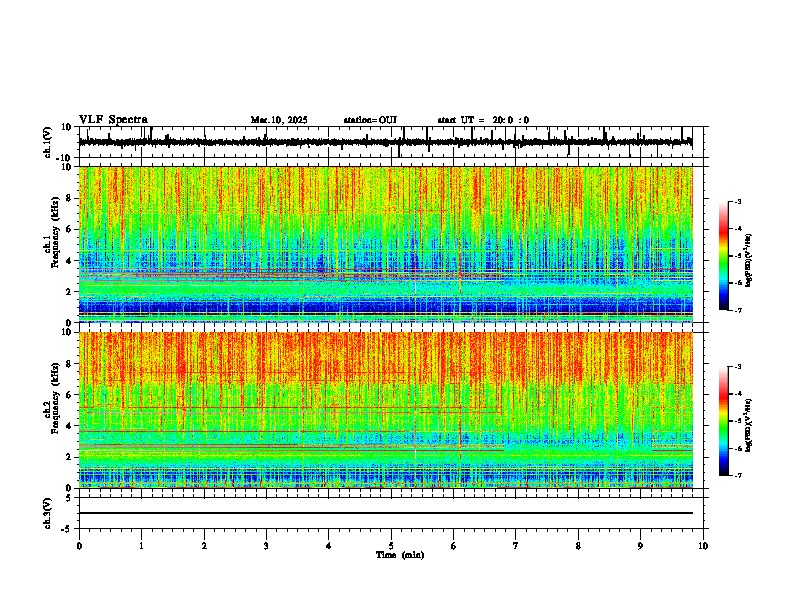This screenshot has height=612, width=792.
Task: Click the flat ch.3 voltage trace panel
Action: (393, 513)
